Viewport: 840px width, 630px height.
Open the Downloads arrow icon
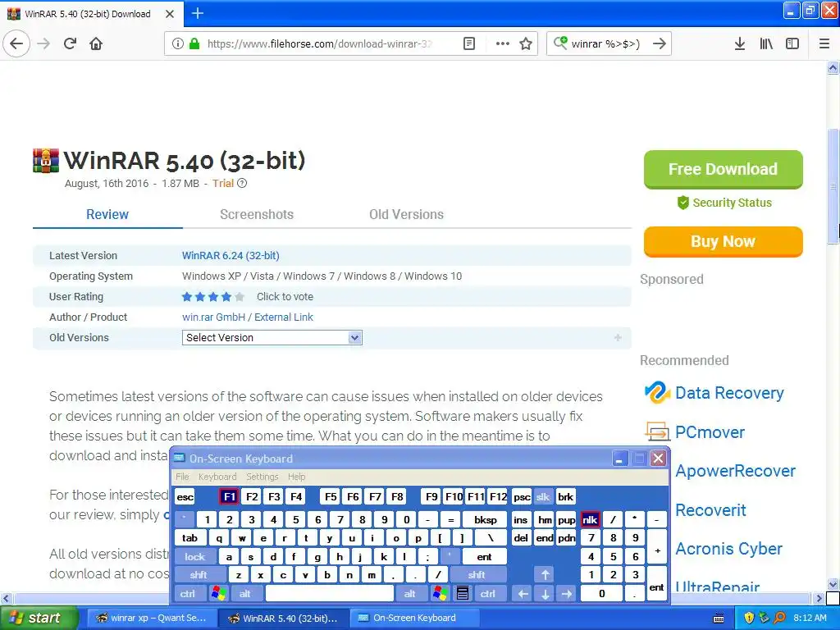(740, 43)
